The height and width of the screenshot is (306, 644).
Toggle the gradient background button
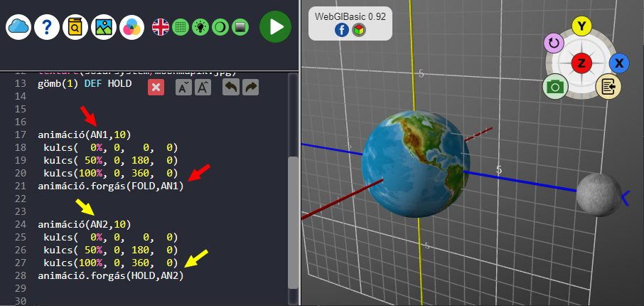coord(240,27)
